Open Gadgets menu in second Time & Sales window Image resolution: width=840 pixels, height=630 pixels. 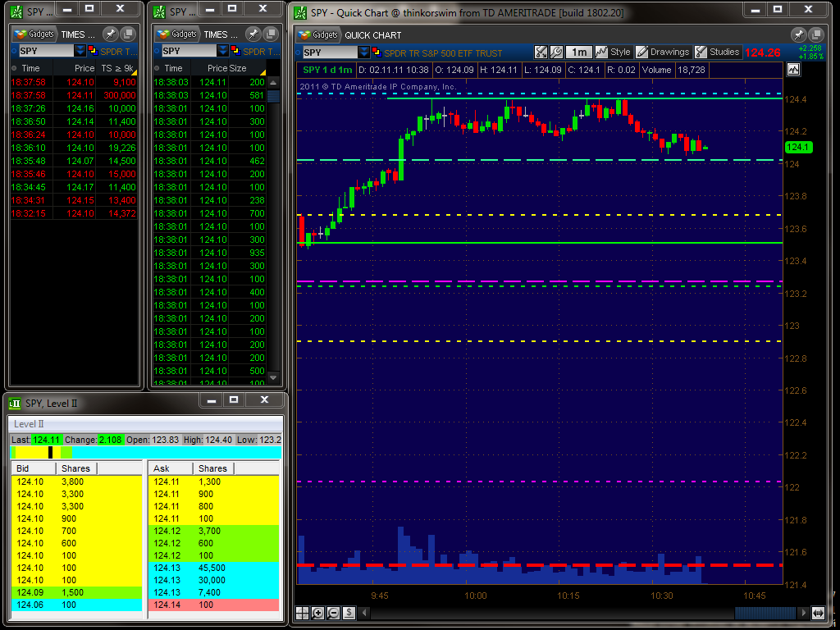(x=177, y=34)
